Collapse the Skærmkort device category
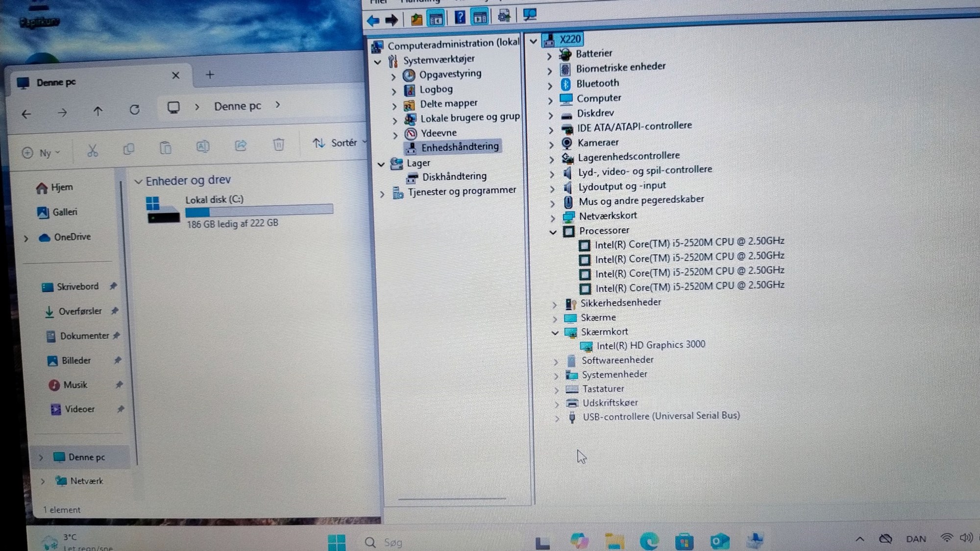980x551 pixels. (x=555, y=333)
